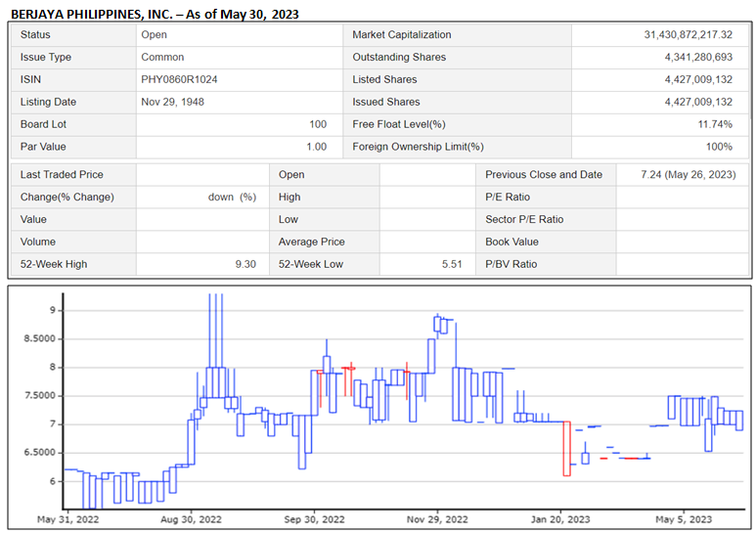Image resolution: width=756 pixels, height=533 pixels.
Task: Select the free float value 11.74%
Action: pos(715,124)
